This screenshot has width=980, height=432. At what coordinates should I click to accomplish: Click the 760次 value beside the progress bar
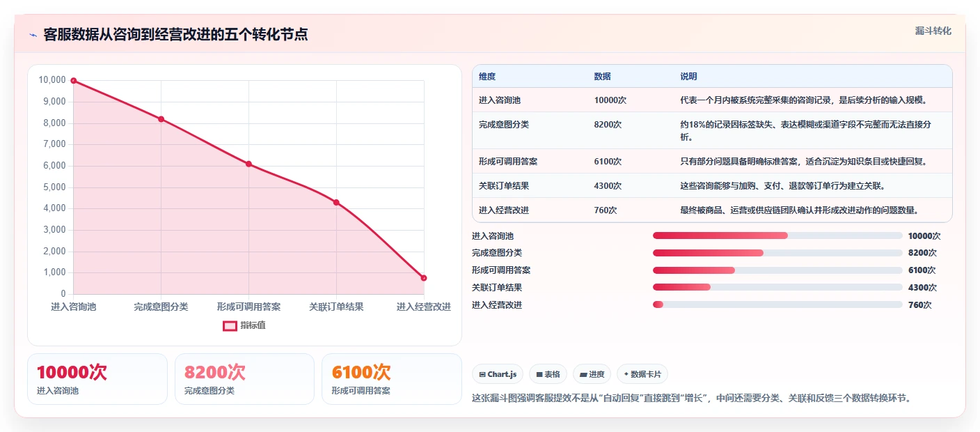coord(920,305)
